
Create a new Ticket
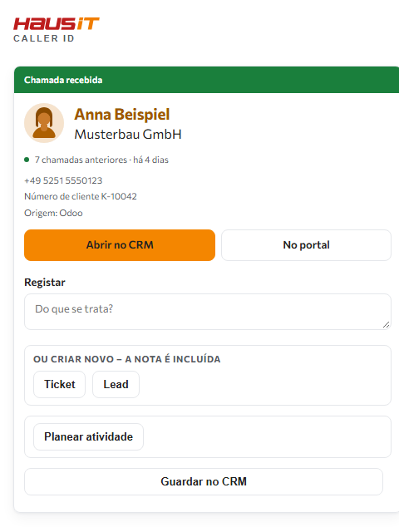coord(59,384)
